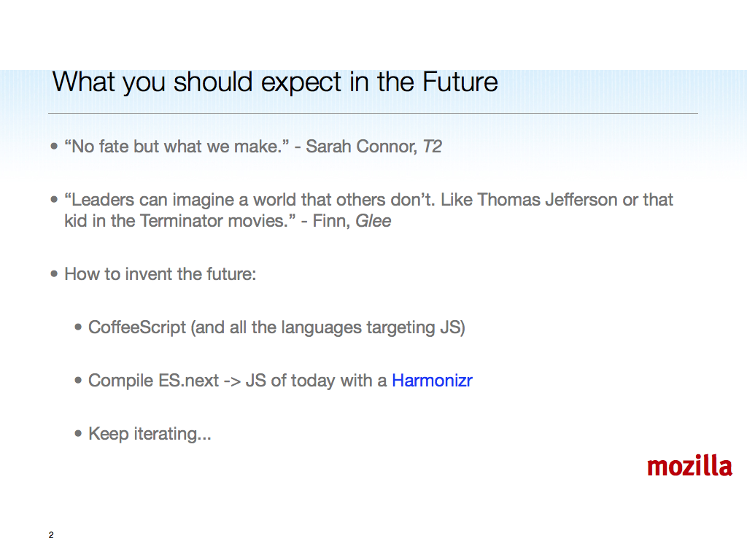The image size is (747, 560).
Task: Click the bullet dot before 'No fate'
Action: click(54, 146)
